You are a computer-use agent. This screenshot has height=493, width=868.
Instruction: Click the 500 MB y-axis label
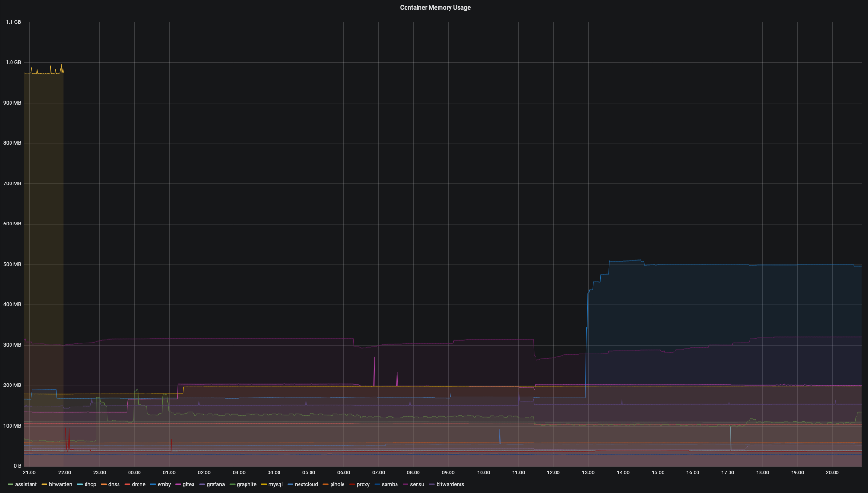[x=12, y=264]
